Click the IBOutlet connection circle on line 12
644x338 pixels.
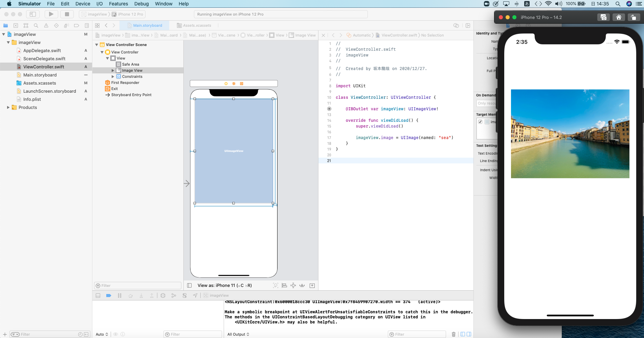click(x=329, y=109)
